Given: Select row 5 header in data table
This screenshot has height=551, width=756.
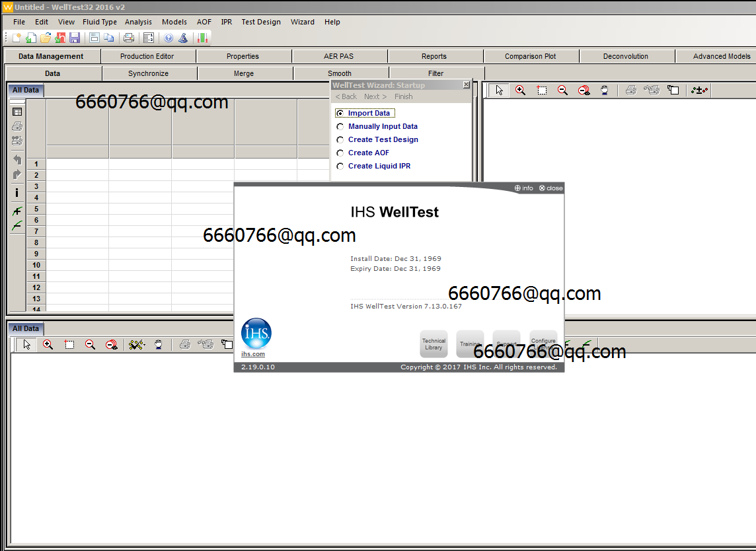Looking at the screenshot, I should point(36,209).
